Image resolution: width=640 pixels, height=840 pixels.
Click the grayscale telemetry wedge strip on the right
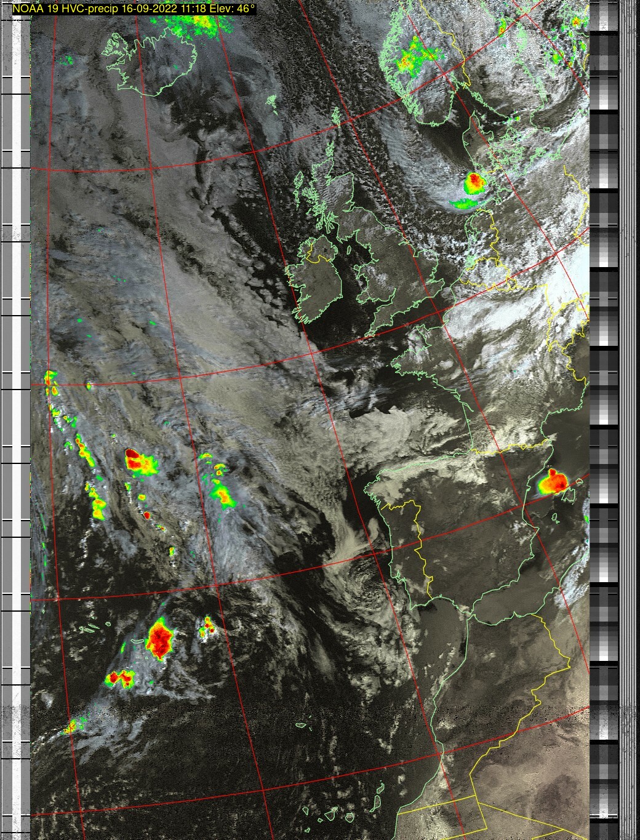[x=604, y=418]
